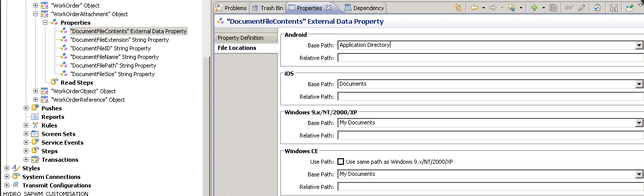Image resolution: width=644 pixels, height=196 pixels.
Task: Select "DocumentFileContents" External Data Property
Action: pyautogui.click(x=128, y=31)
